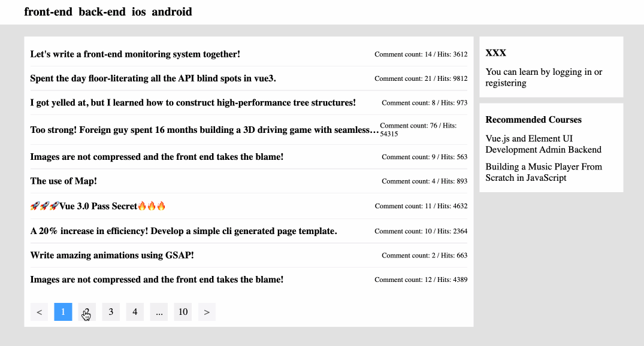Open Vue.js and Element UI course

[x=543, y=144]
